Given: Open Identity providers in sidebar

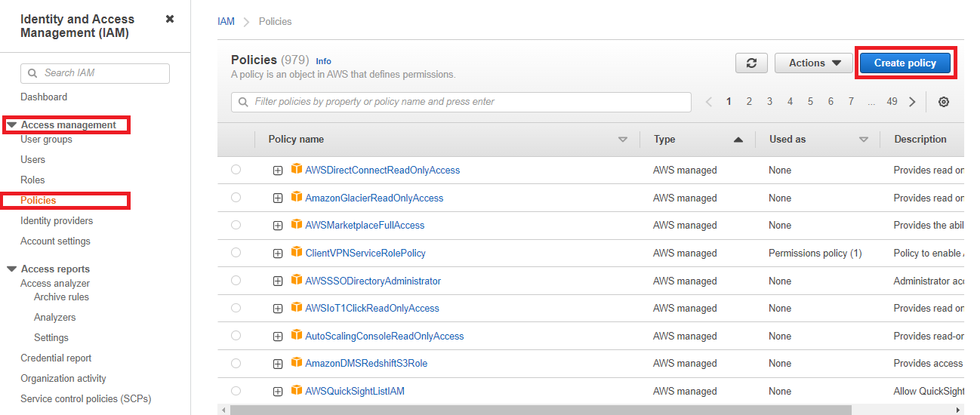Looking at the screenshot, I should click(57, 220).
